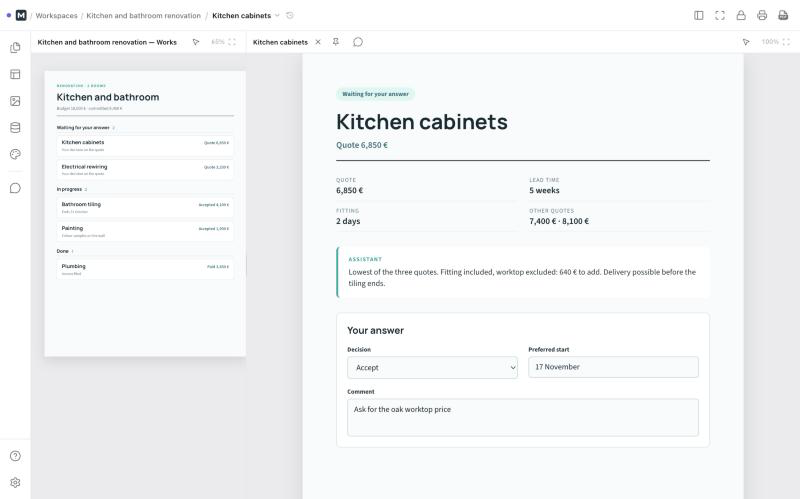Click the Kitchen cabinets breadcrumb title
Viewport: 800px width, 499px height.
[x=241, y=16]
